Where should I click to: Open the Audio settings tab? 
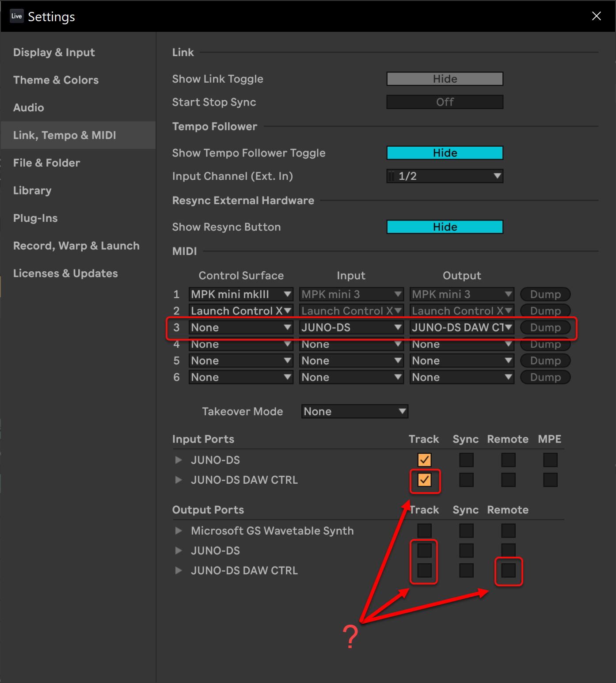pyautogui.click(x=29, y=107)
